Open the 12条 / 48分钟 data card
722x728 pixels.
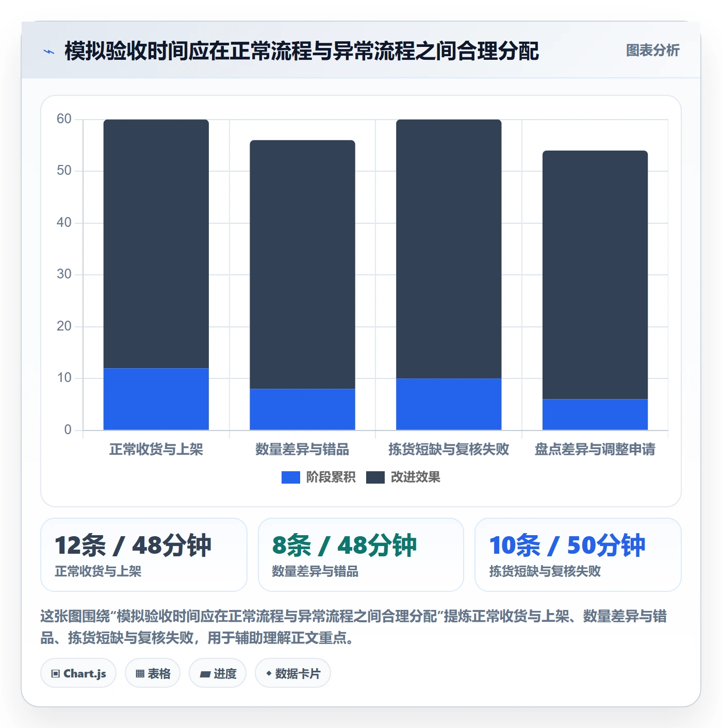pos(144,555)
